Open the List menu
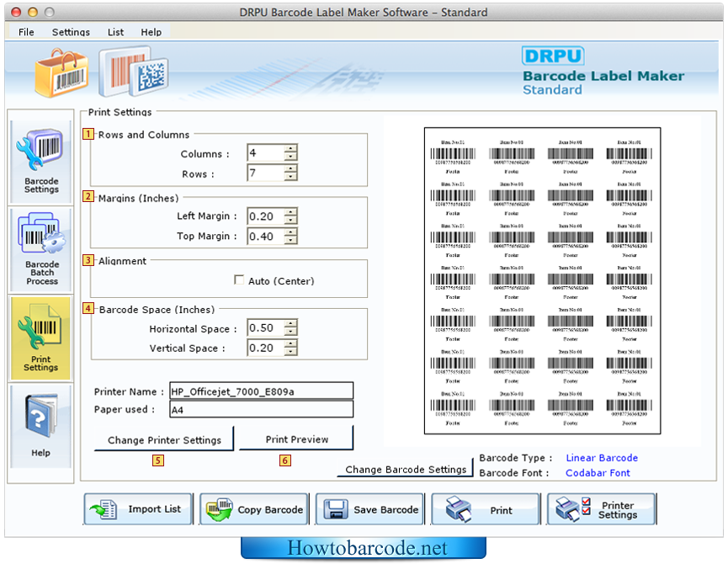The width and height of the screenshot is (728, 564). pos(115,32)
